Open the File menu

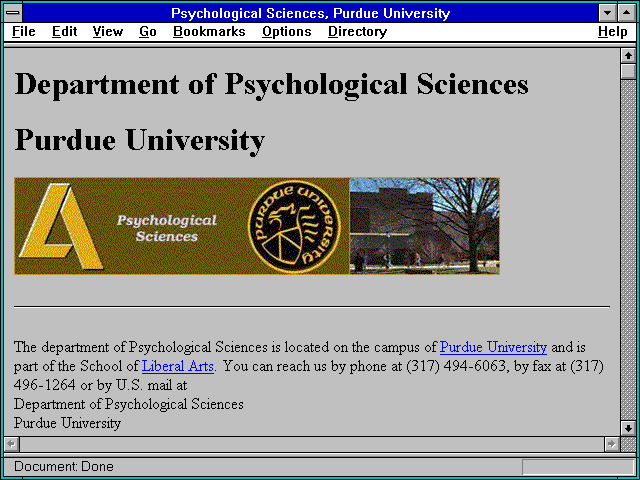(x=24, y=32)
